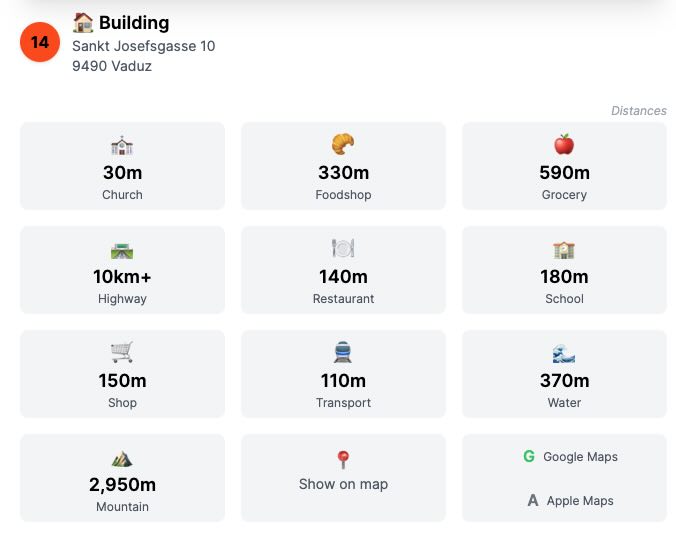Select the 2,950m Mountain distance card

click(122, 478)
